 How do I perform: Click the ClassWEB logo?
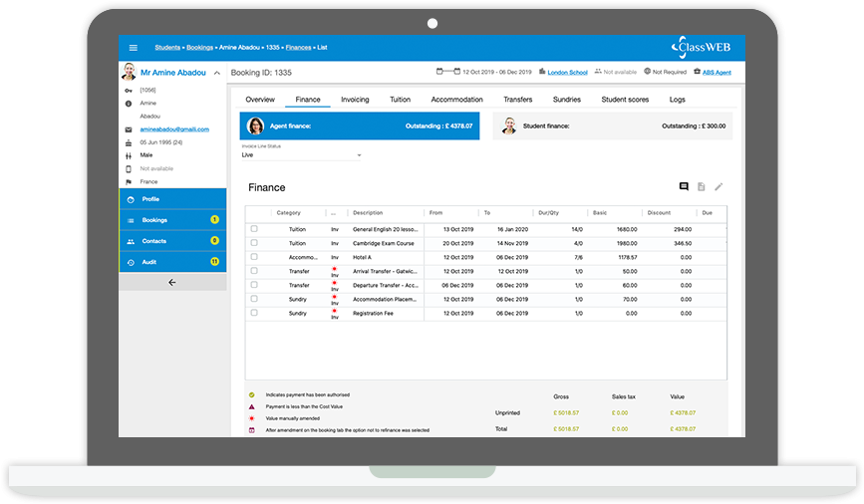704,47
